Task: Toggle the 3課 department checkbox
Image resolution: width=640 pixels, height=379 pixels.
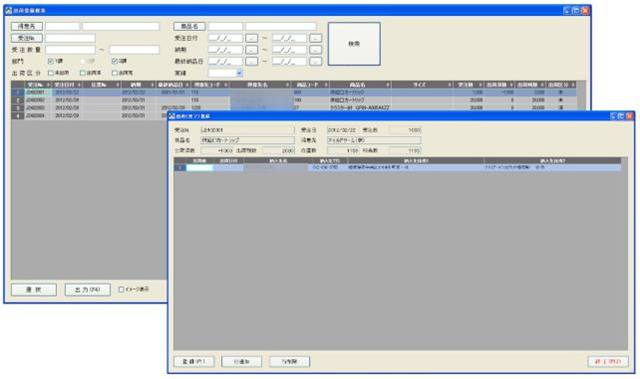Action: (115, 61)
